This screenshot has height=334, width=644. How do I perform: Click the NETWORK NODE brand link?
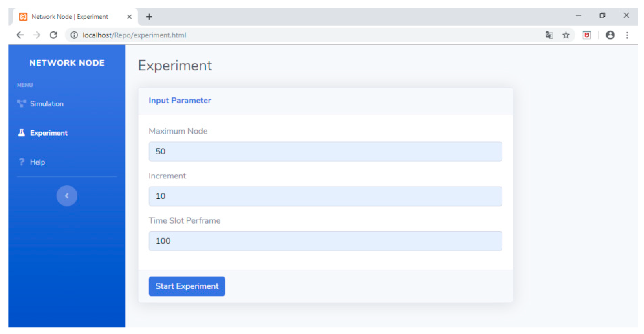(67, 63)
